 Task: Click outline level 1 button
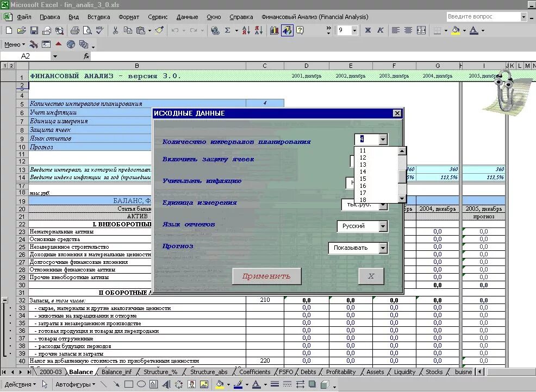click(5, 66)
